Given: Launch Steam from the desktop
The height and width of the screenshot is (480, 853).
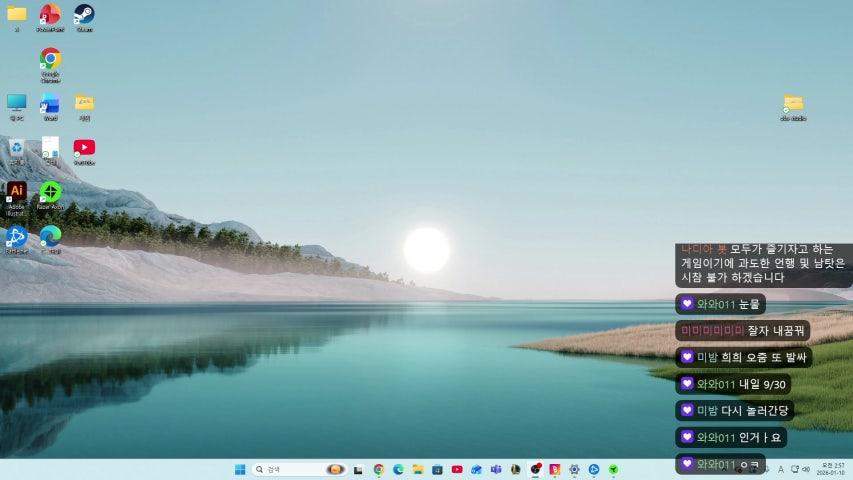Looking at the screenshot, I should click(x=84, y=15).
